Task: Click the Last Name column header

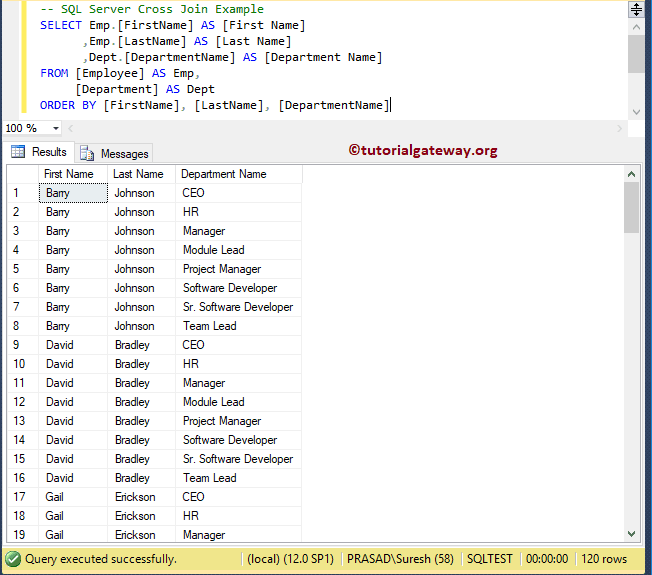Action: pyautogui.click(x=138, y=174)
